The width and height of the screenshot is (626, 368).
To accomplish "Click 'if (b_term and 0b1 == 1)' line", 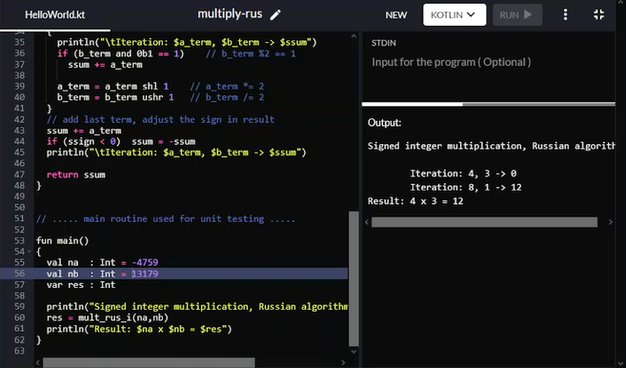I will [121, 53].
